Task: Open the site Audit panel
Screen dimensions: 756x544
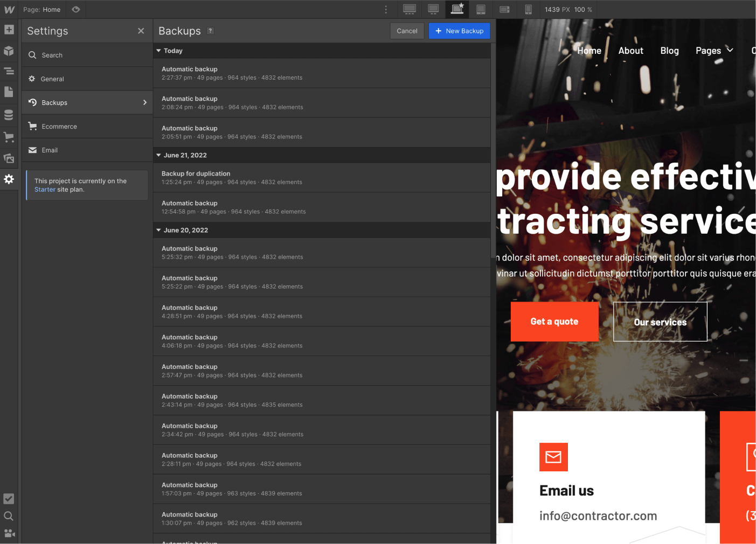Action: pyautogui.click(x=9, y=499)
